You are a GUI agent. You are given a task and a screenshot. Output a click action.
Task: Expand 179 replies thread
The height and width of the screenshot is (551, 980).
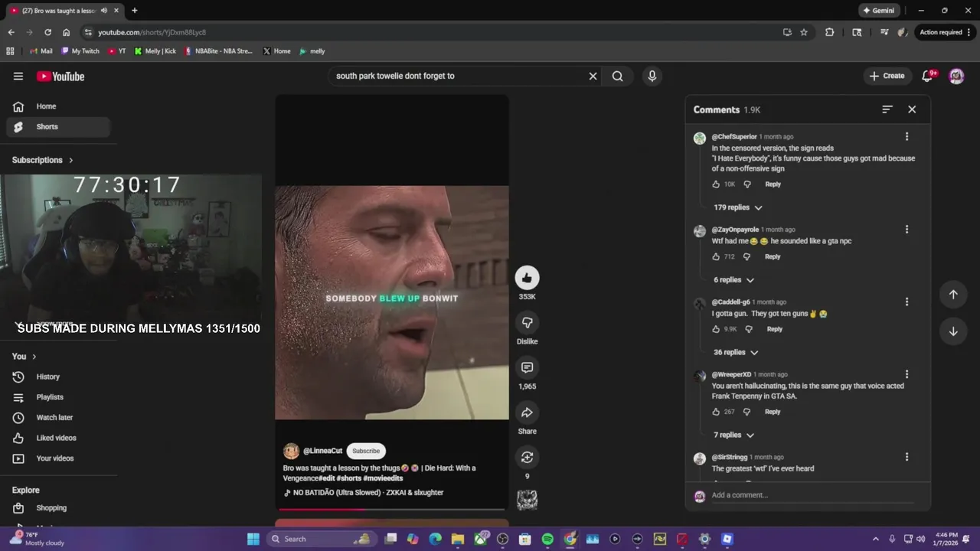738,207
